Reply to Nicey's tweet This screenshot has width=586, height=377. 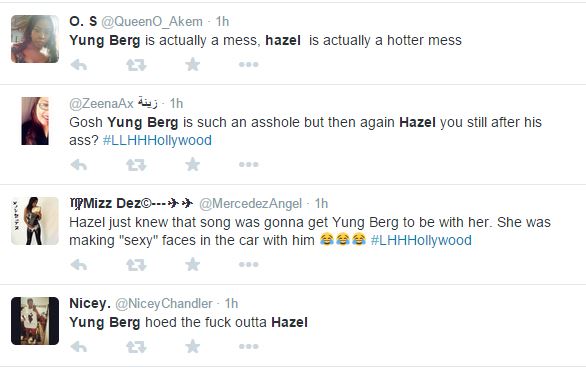[79, 347]
